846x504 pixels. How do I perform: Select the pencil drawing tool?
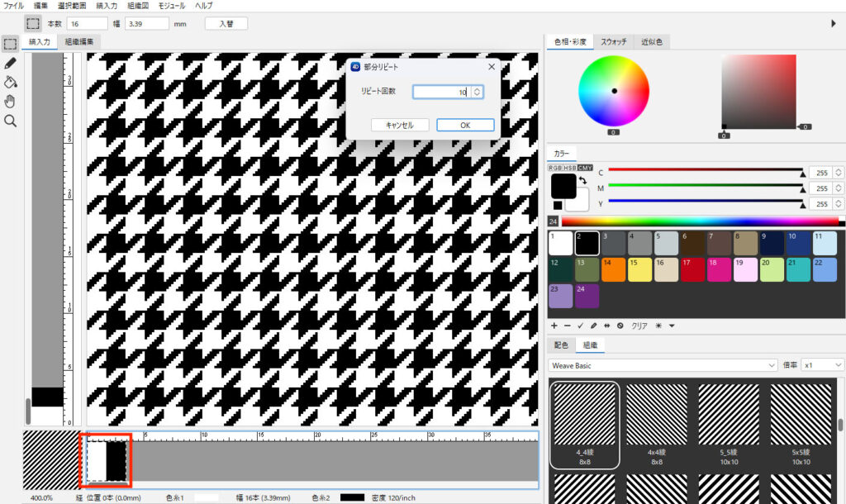click(11, 63)
